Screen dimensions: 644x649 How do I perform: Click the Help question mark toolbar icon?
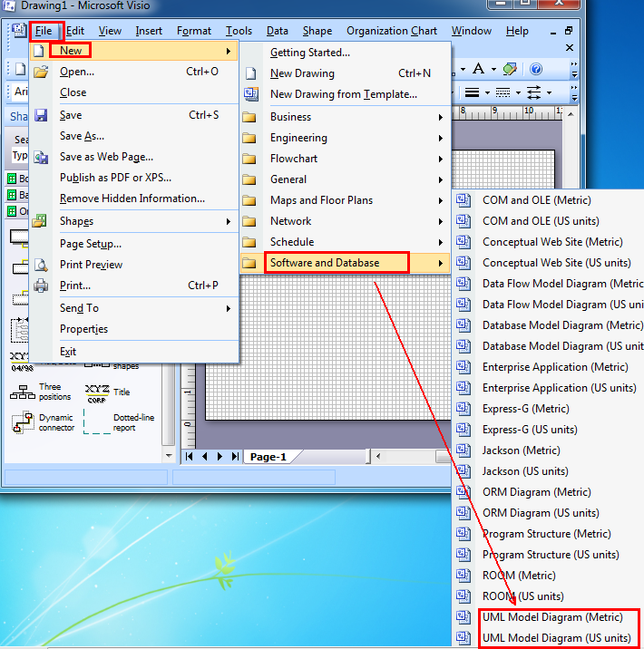click(x=535, y=69)
